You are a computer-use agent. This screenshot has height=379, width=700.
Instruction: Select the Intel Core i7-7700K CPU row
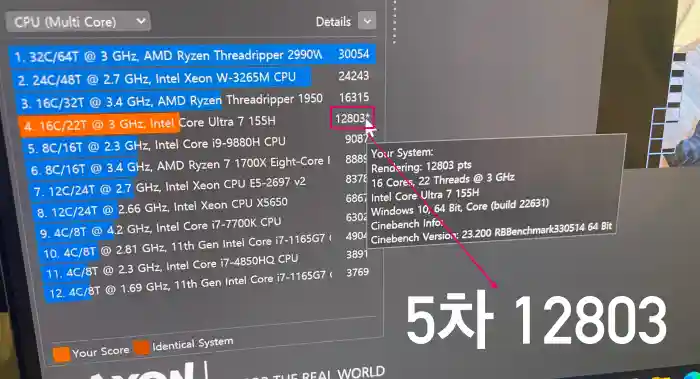[202, 227]
